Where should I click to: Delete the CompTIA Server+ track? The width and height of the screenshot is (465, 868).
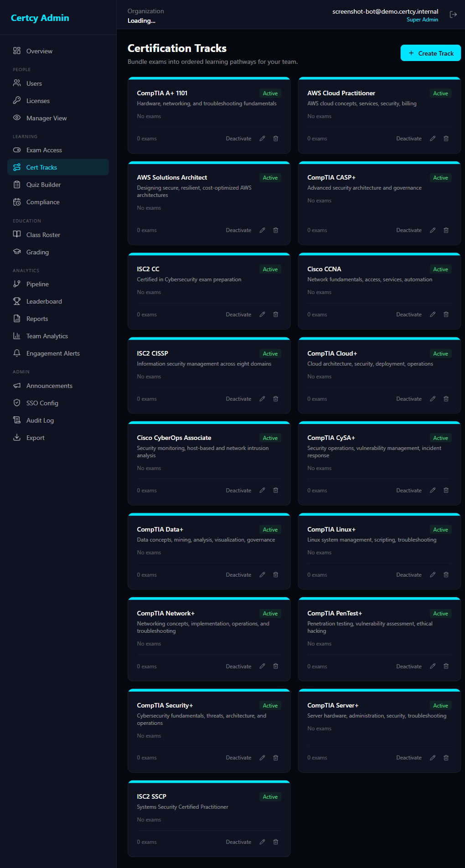[446, 758]
